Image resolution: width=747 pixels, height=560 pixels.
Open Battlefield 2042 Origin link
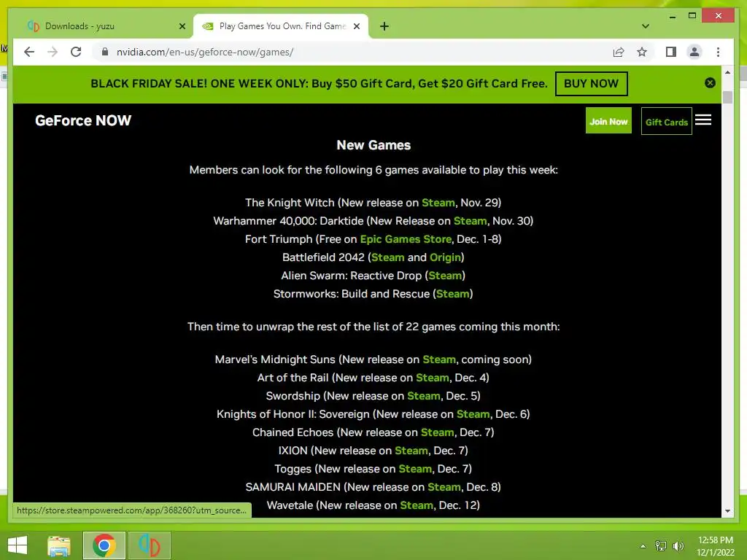[446, 257]
